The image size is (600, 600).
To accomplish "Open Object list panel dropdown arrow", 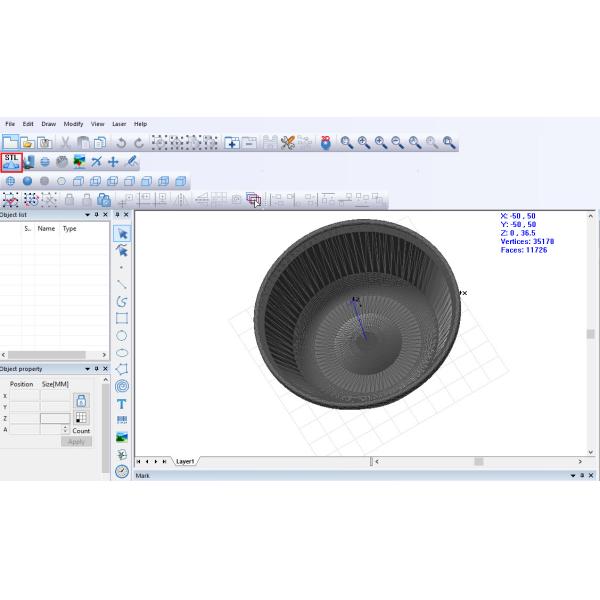I will click(87, 215).
